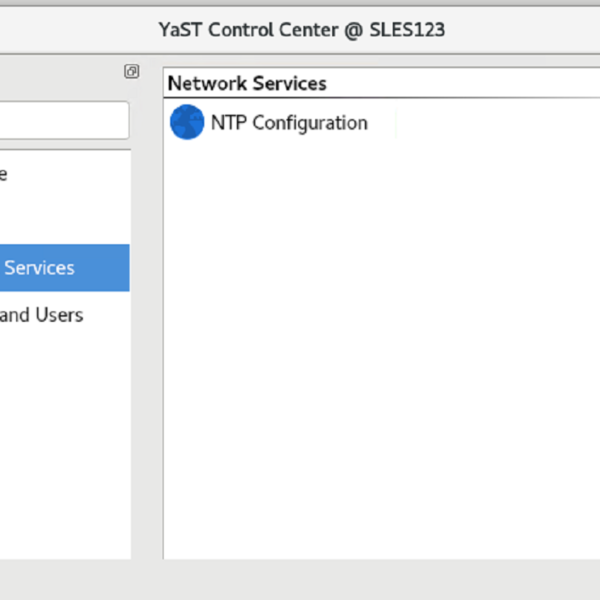Click the bottom of the category list

click(60, 540)
